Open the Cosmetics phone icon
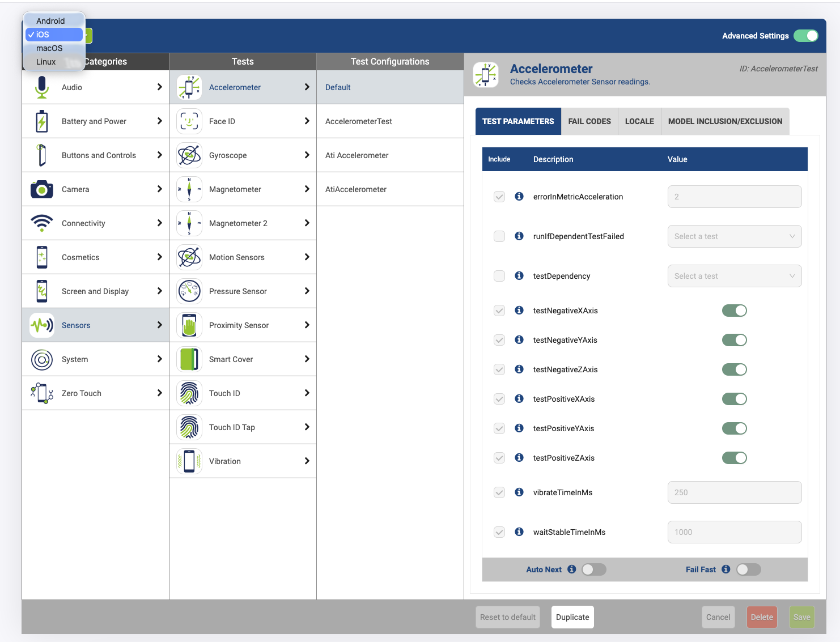The image size is (840, 642). pos(41,257)
